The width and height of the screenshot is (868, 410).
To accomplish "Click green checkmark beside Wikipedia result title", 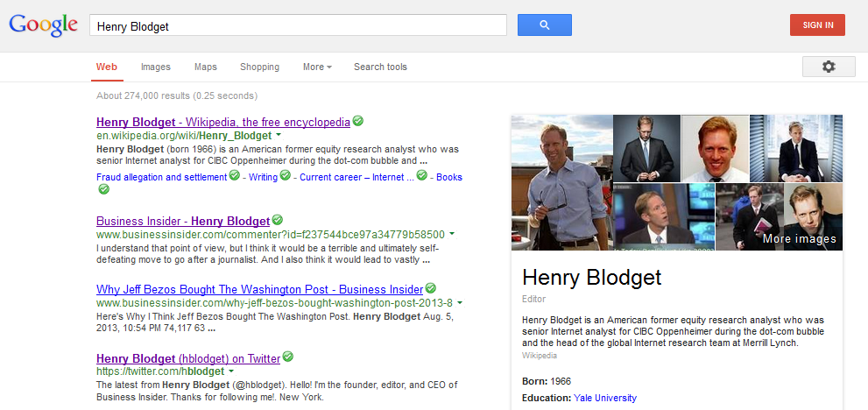I will coord(359,122).
